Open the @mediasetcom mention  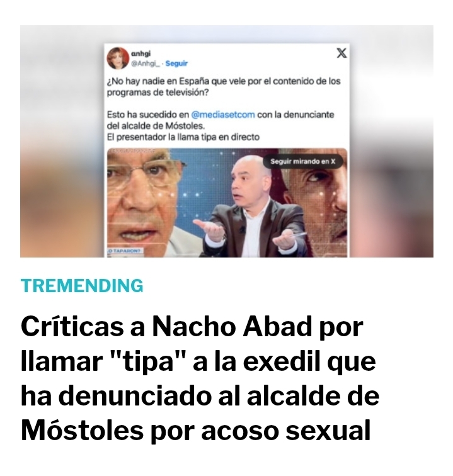(x=223, y=115)
